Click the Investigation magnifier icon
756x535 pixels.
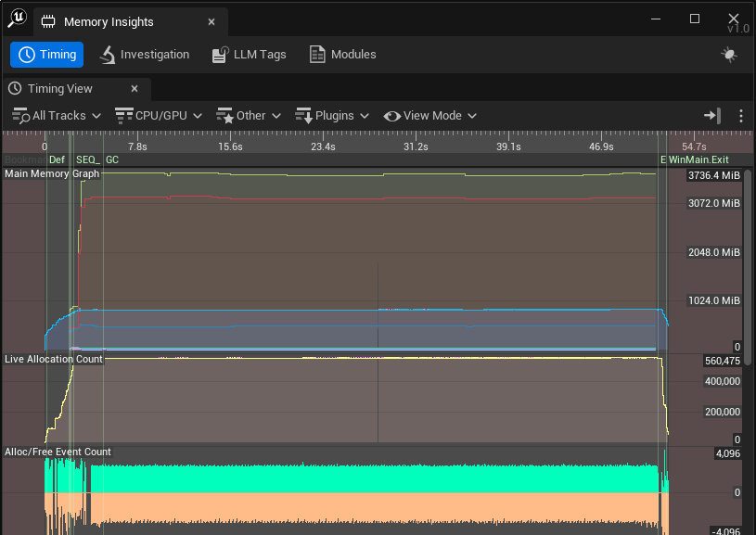pos(105,55)
